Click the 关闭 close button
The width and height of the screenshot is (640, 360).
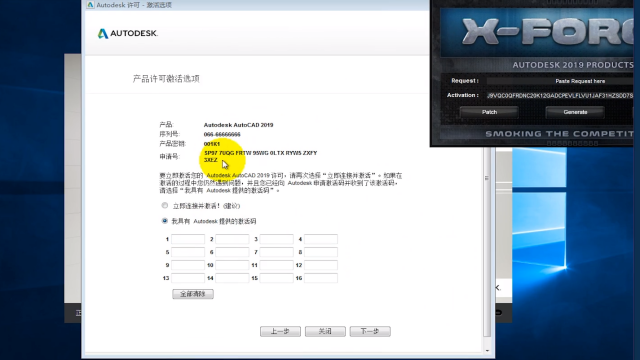[x=325, y=331]
